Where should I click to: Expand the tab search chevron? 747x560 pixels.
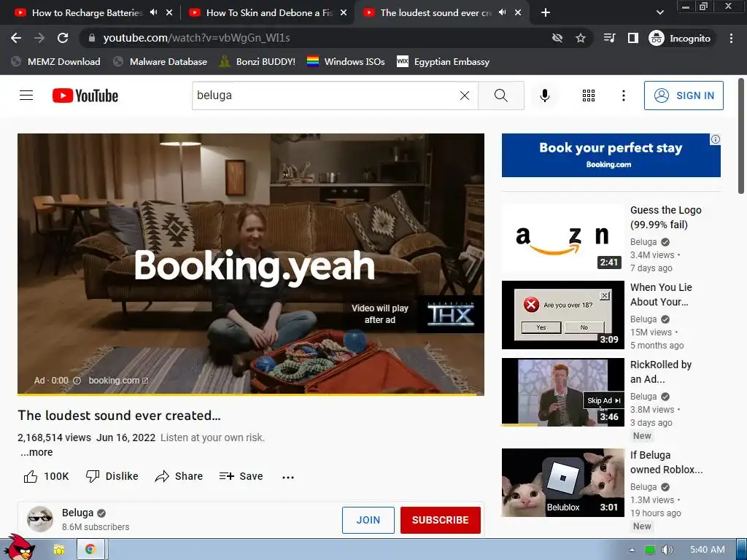click(x=659, y=13)
